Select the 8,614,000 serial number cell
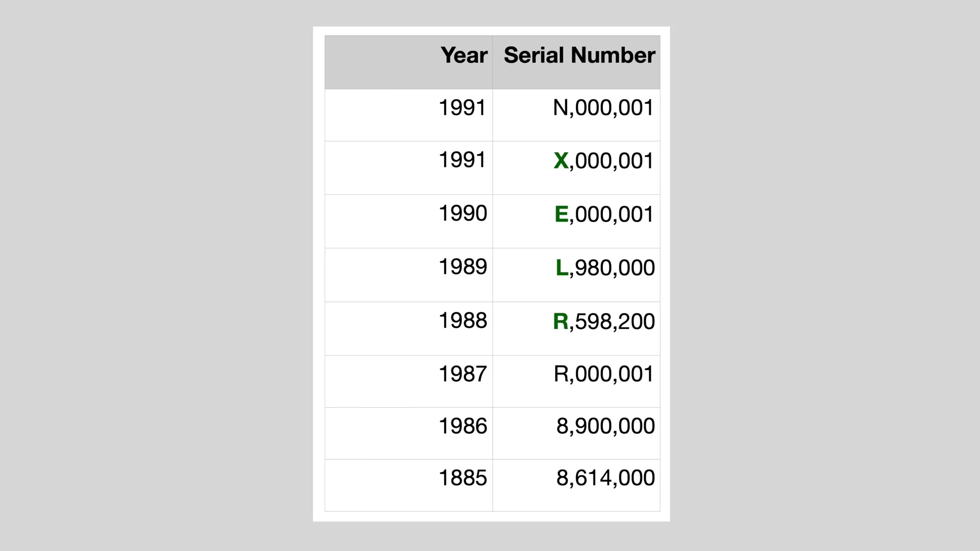This screenshot has width=980, height=551. click(576, 486)
